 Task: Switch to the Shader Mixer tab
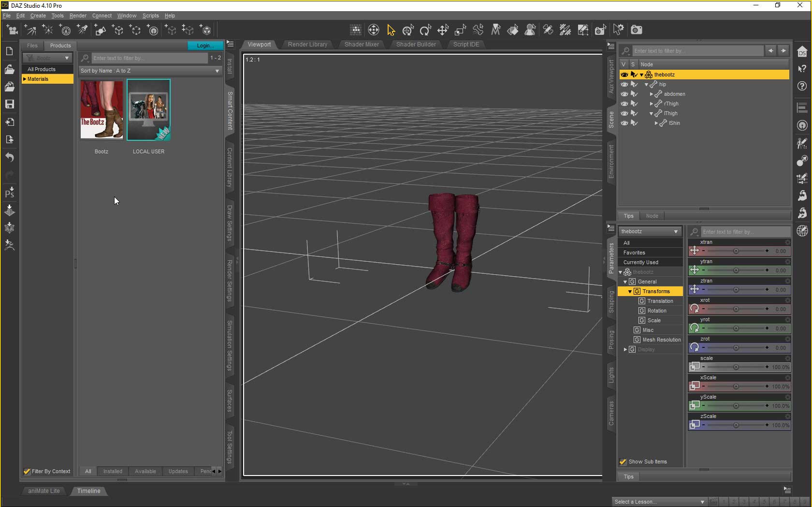362,45
